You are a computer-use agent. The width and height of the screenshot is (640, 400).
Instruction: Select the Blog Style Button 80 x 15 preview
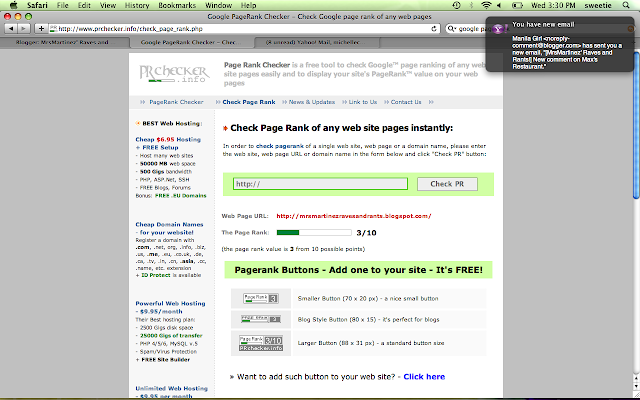point(261,319)
